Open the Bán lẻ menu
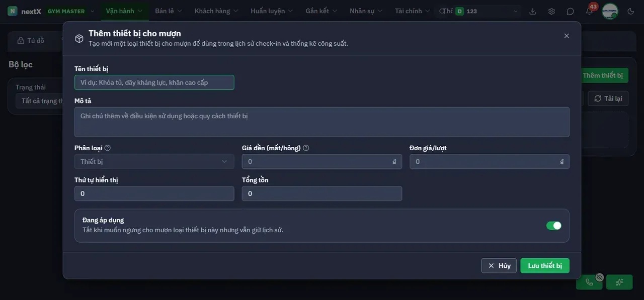Image resolution: width=644 pixels, height=300 pixels. pos(169,11)
